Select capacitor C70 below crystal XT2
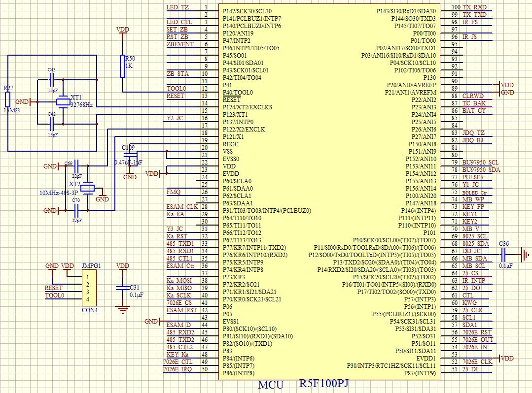Image resolution: width=532 pixels, height=393 pixels. [76, 210]
